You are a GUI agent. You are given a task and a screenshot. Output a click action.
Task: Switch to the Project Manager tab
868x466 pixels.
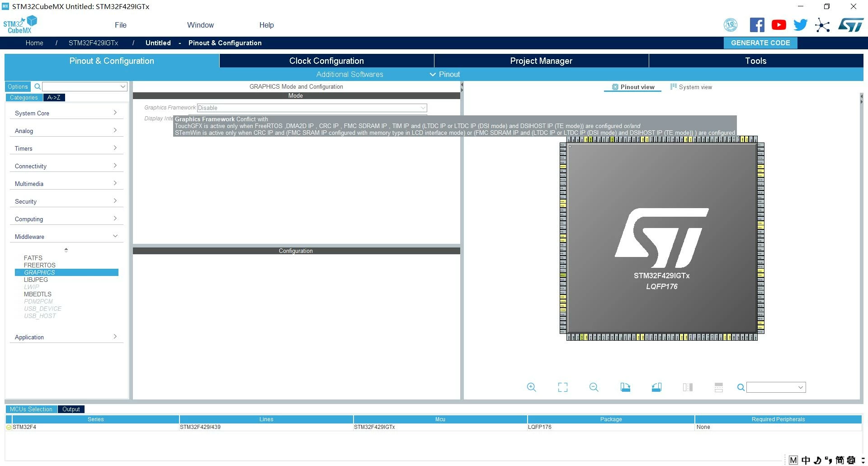541,61
